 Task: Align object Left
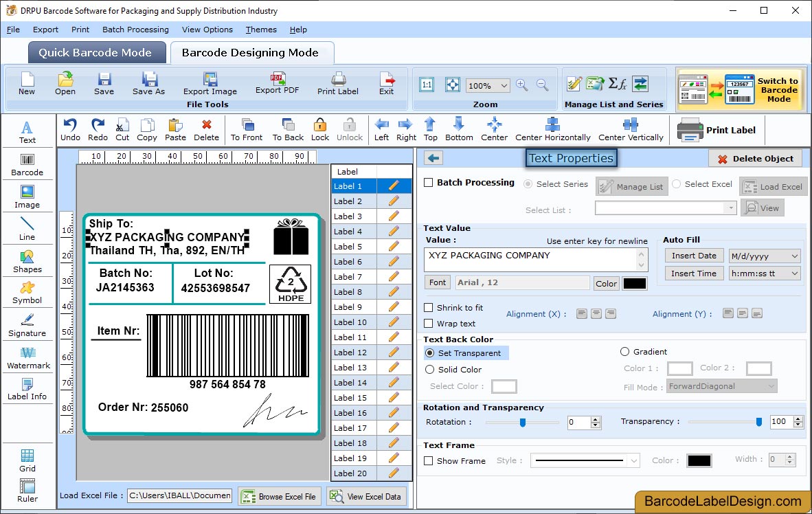(x=381, y=130)
